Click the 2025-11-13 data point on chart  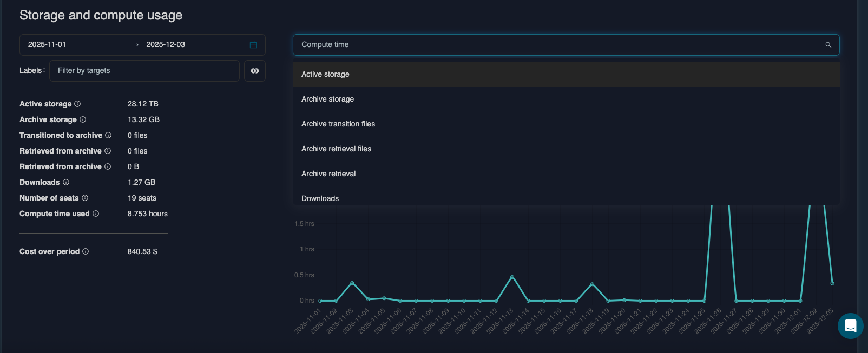pos(512,277)
